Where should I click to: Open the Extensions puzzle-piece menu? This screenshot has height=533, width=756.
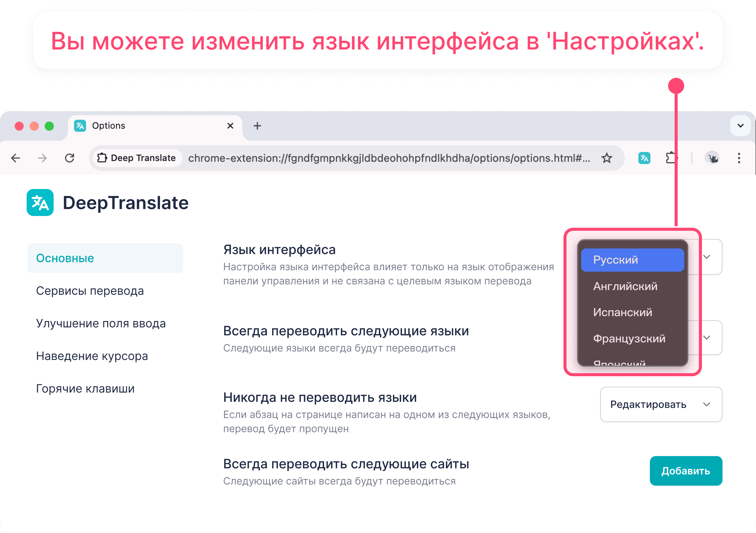[x=671, y=158]
